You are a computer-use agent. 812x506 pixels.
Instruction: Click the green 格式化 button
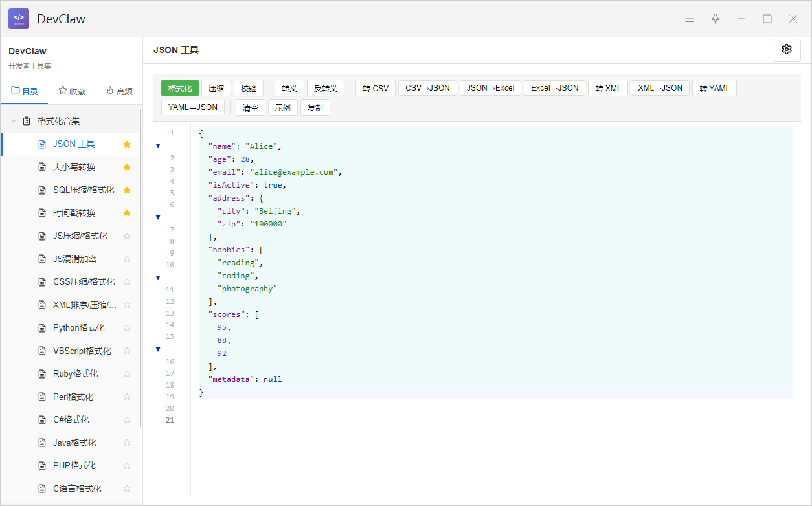point(180,88)
